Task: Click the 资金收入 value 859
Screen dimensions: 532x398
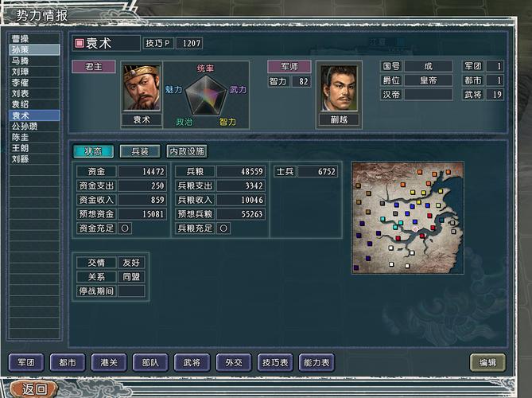Action: coord(142,200)
